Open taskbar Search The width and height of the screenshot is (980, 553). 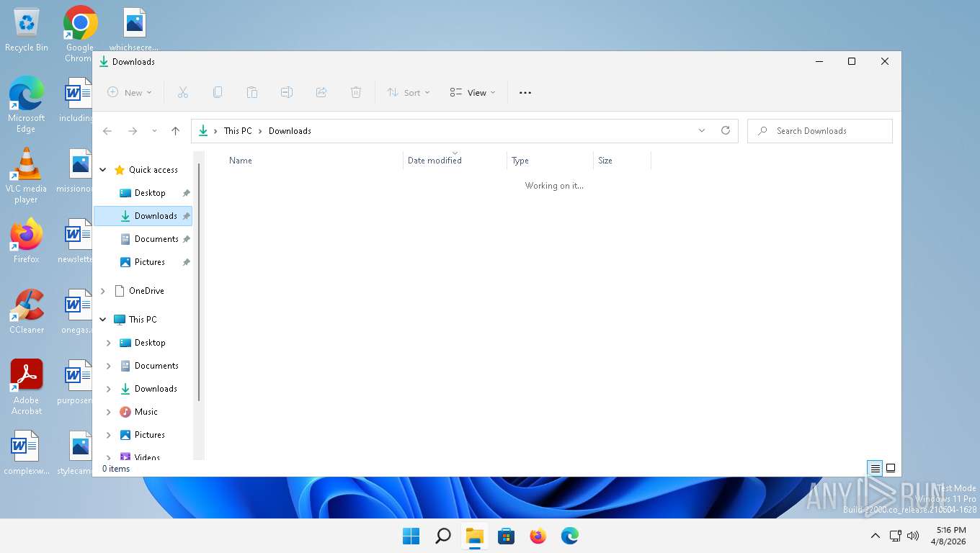443,536
